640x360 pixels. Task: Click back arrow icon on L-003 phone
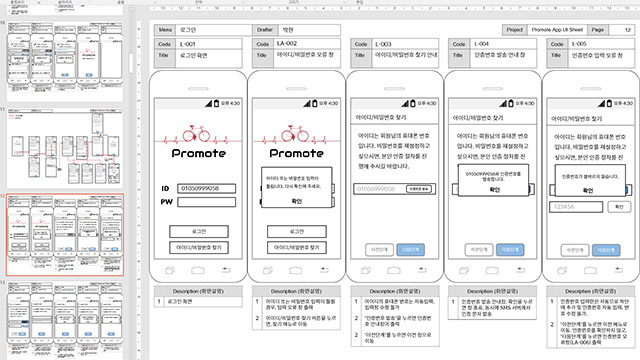coord(422,270)
